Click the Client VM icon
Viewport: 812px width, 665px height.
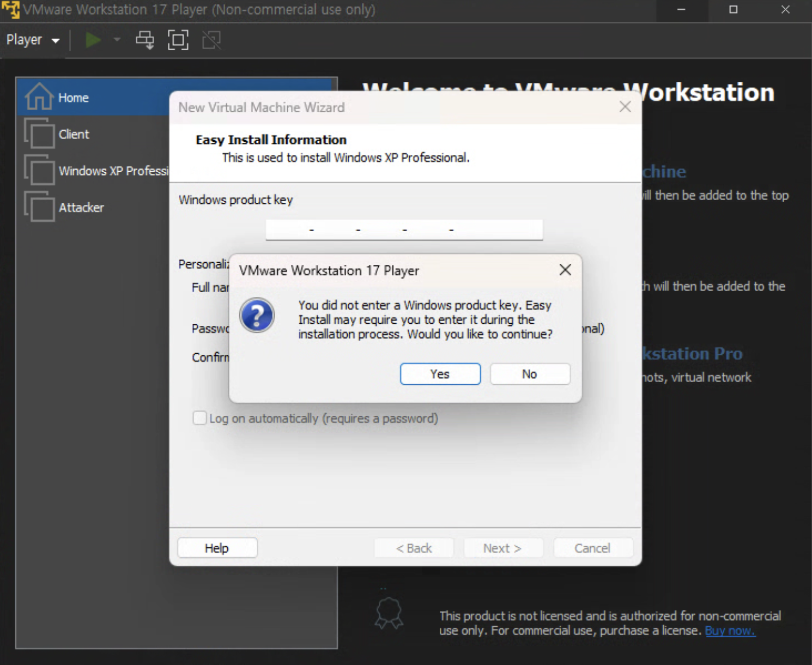(x=39, y=133)
